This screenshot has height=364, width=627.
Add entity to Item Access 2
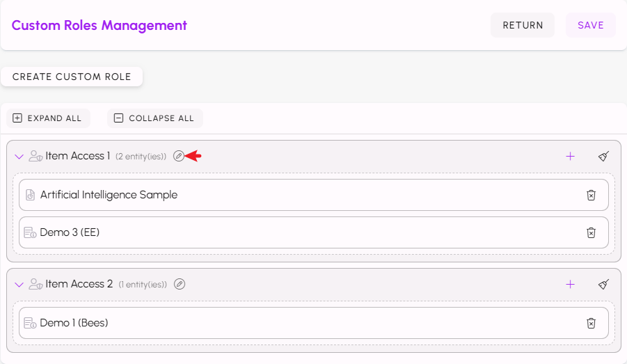(571, 284)
